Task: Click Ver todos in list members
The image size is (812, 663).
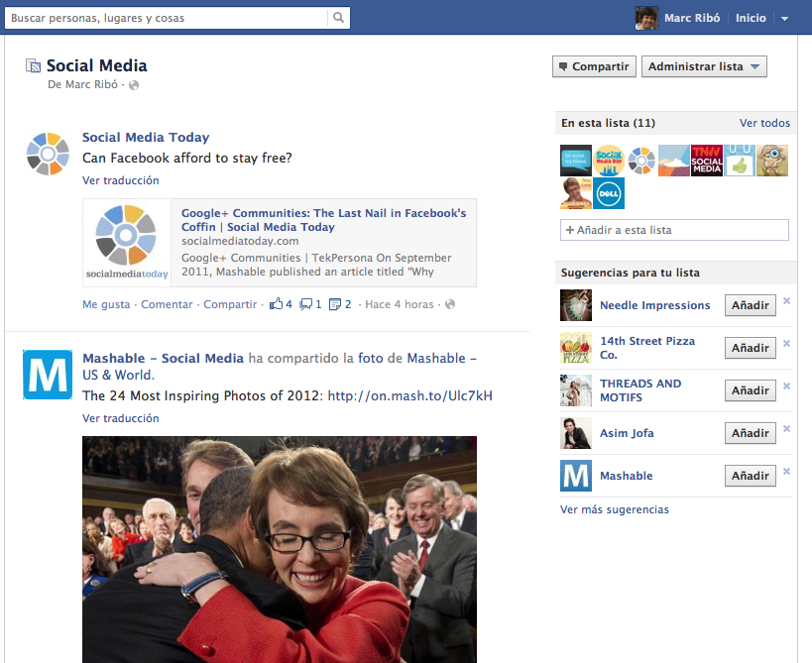Action: [764, 123]
